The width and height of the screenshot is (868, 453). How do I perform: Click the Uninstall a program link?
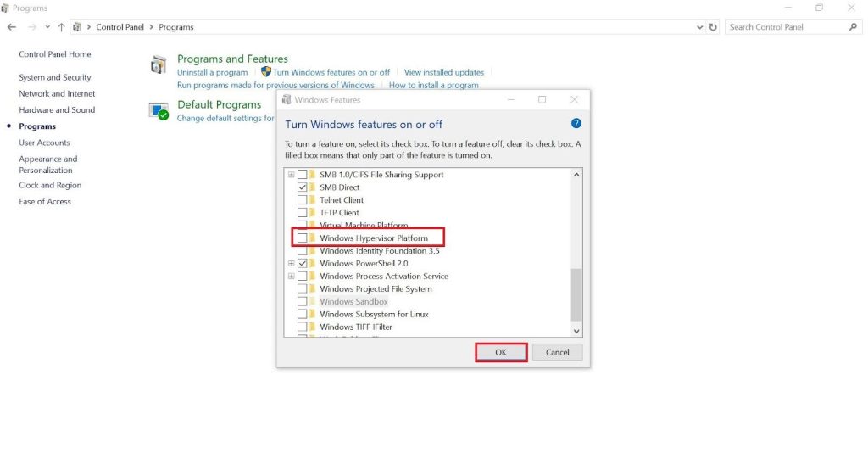coord(213,72)
